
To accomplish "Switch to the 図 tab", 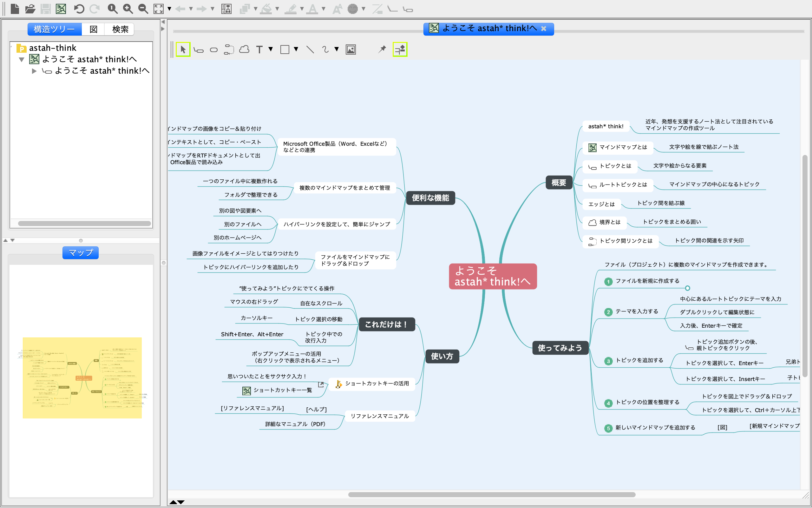I will pos(93,29).
